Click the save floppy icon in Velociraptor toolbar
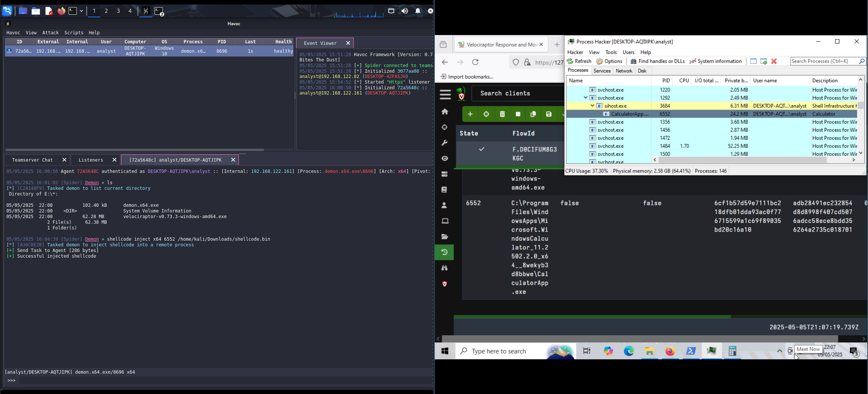Screen dimensions: 868x394 [549, 114]
